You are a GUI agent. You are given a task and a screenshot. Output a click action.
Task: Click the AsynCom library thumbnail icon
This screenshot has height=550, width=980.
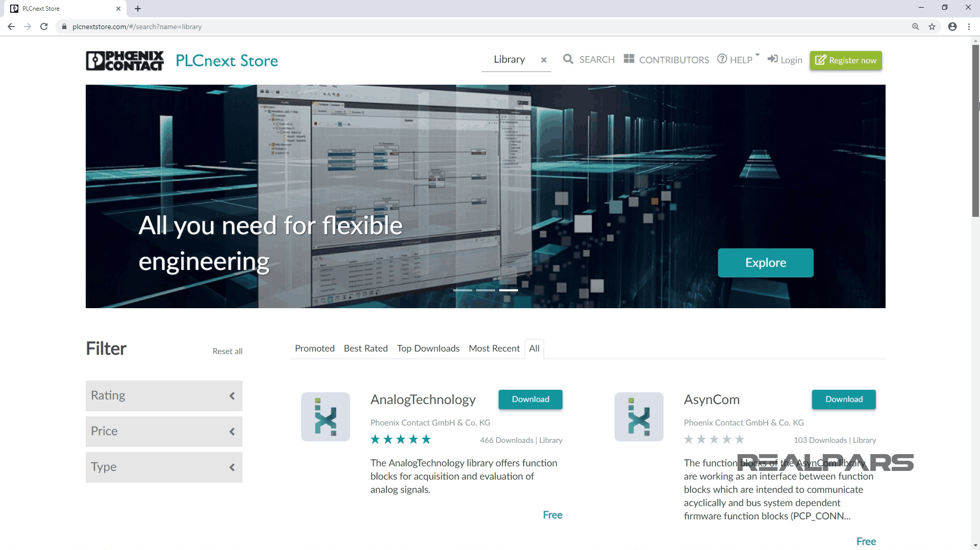point(639,417)
